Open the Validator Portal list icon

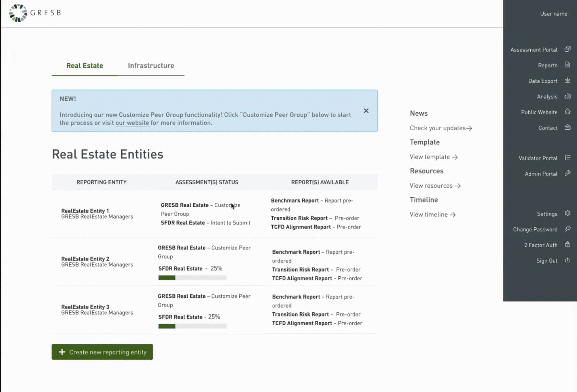pos(567,158)
